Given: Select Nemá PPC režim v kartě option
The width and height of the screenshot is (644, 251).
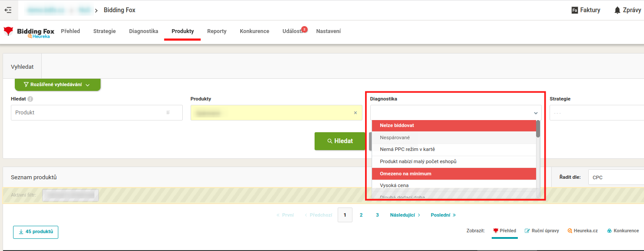Looking at the screenshot, I should pos(454,150).
